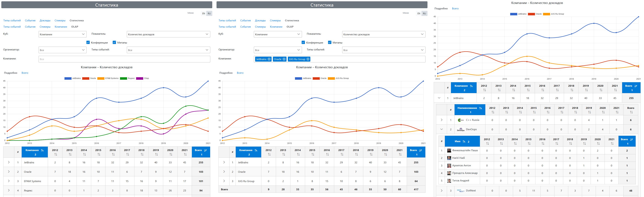
Task: Remove the JUG Ru Group chip from filter
Action: 308,59
